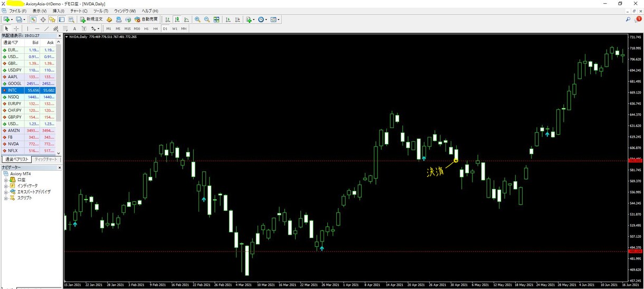
Task: Open the Data Window icon
Action: [x=43, y=20]
